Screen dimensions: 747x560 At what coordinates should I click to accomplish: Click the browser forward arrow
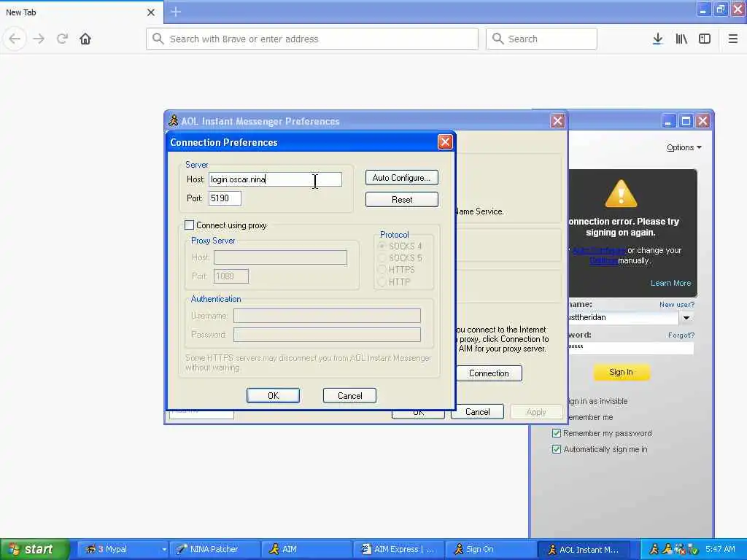click(39, 39)
